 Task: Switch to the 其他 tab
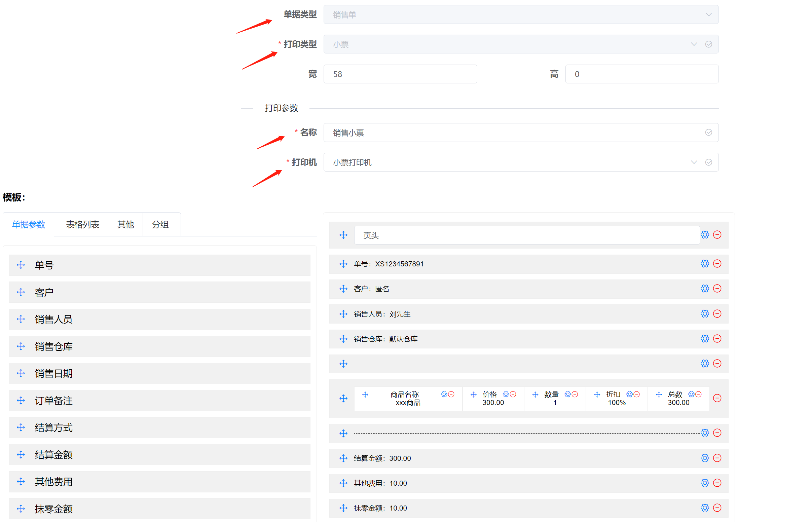tap(125, 224)
